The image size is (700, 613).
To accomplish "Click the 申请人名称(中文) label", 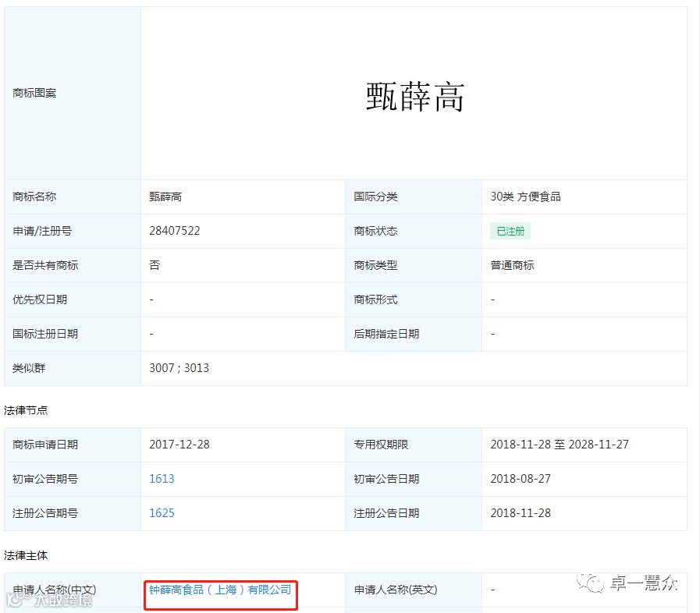I will pos(55,590).
